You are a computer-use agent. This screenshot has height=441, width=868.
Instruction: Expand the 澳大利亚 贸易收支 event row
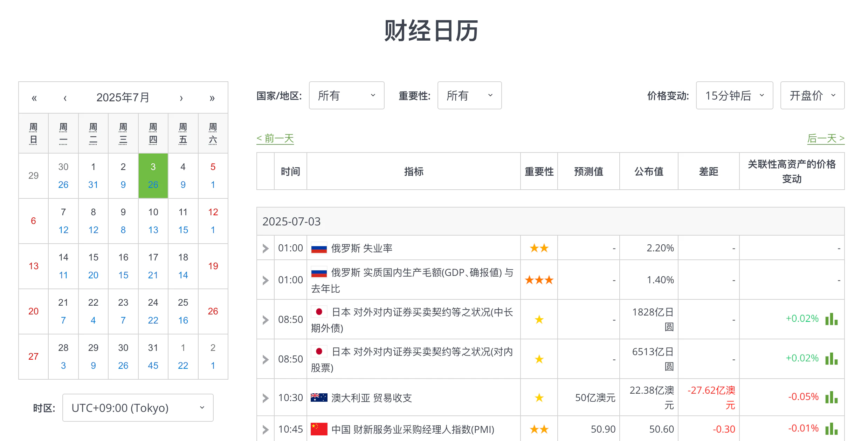point(265,397)
